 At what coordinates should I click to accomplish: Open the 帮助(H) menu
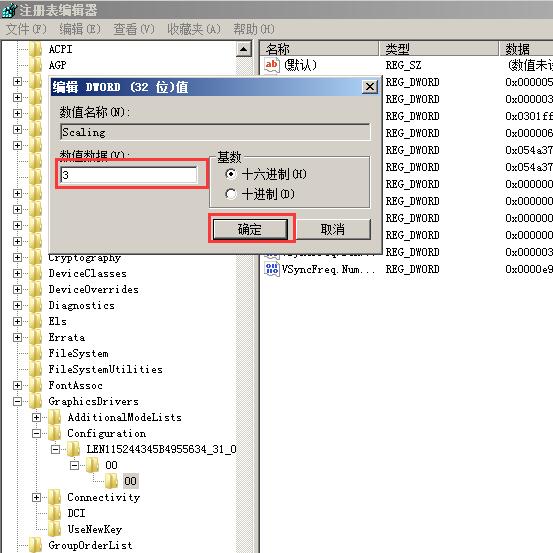click(x=254, y=29)
